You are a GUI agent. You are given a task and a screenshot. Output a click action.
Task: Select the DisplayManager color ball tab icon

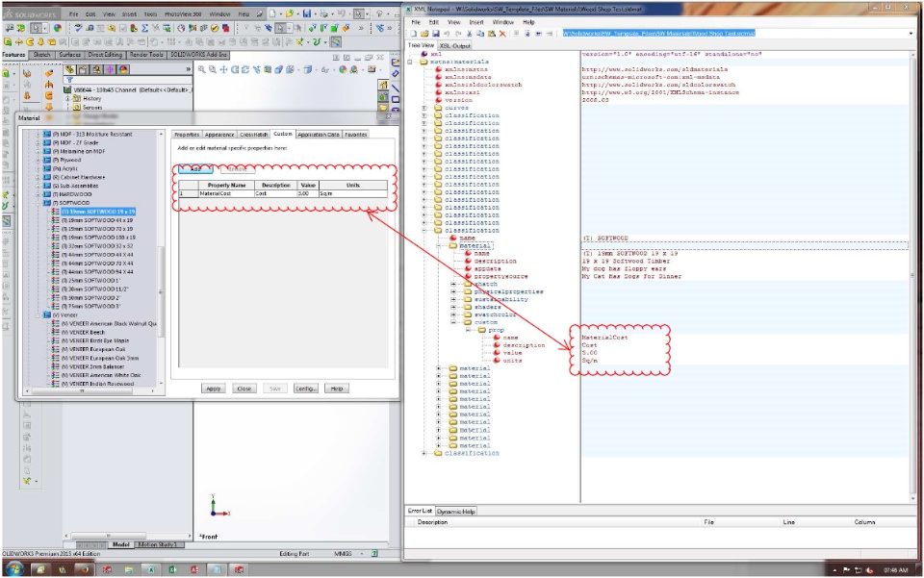pos(123,69)
